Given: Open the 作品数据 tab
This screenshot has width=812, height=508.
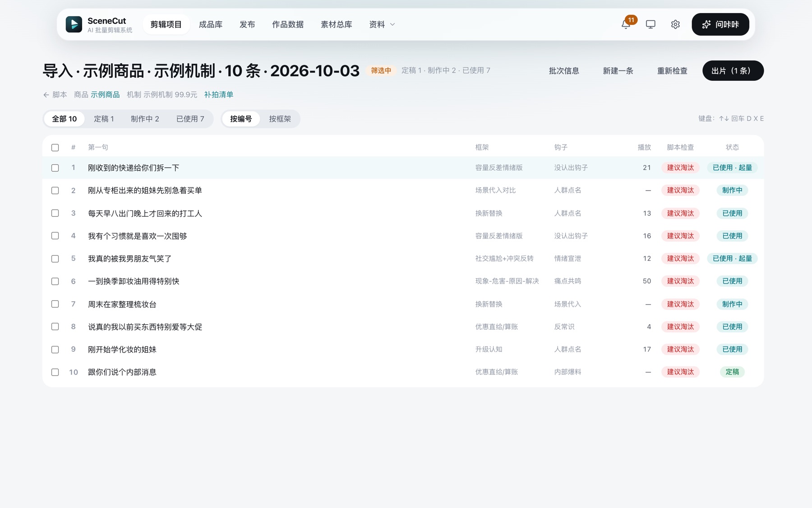Looking at the screenshot, I should (x=288, y=24).
